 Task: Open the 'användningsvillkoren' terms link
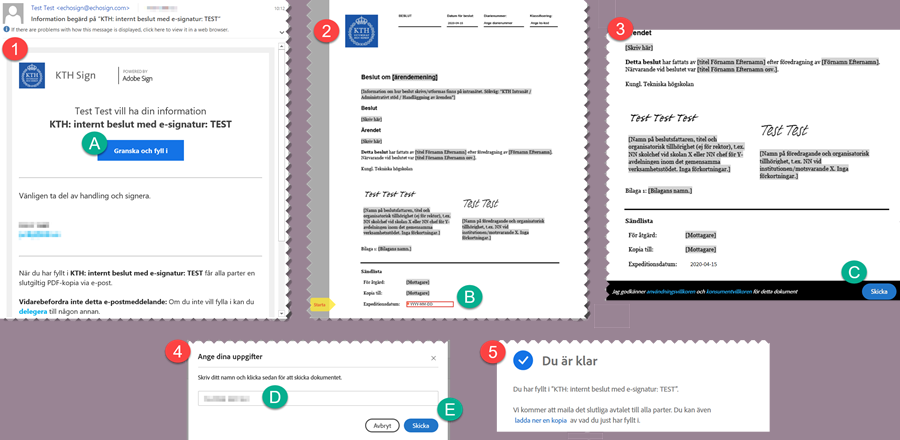(x=672, y=292)
